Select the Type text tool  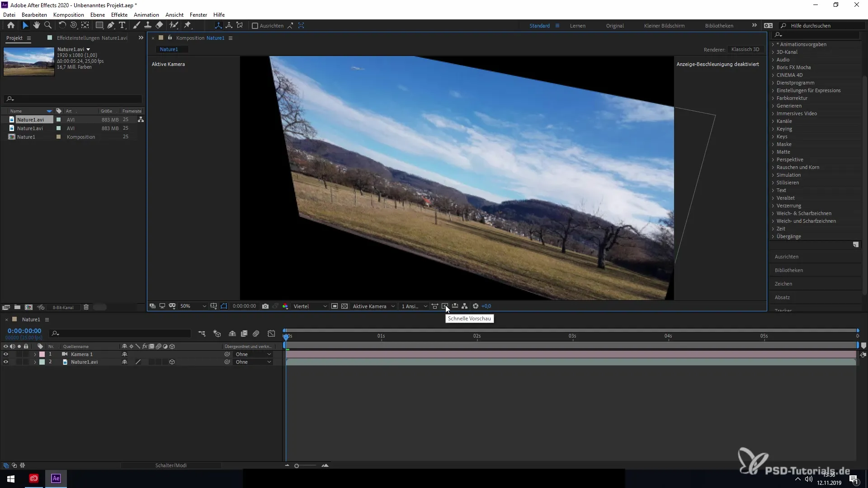122,25
